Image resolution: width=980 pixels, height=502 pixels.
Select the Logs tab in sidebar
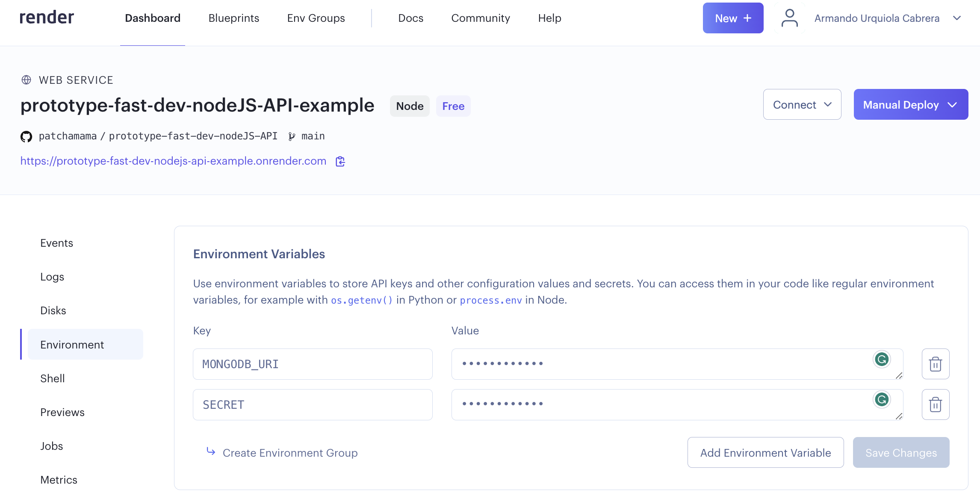point(52,277)
